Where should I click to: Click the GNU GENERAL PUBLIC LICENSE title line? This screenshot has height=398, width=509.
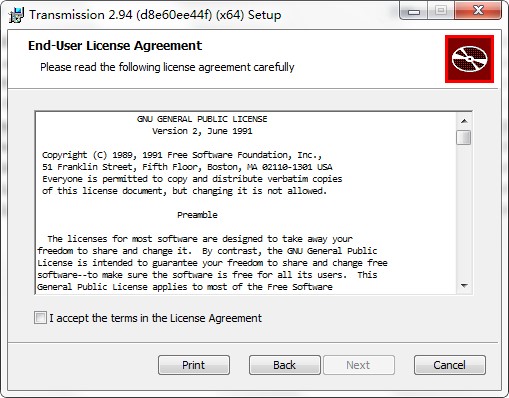click(202, 119)
